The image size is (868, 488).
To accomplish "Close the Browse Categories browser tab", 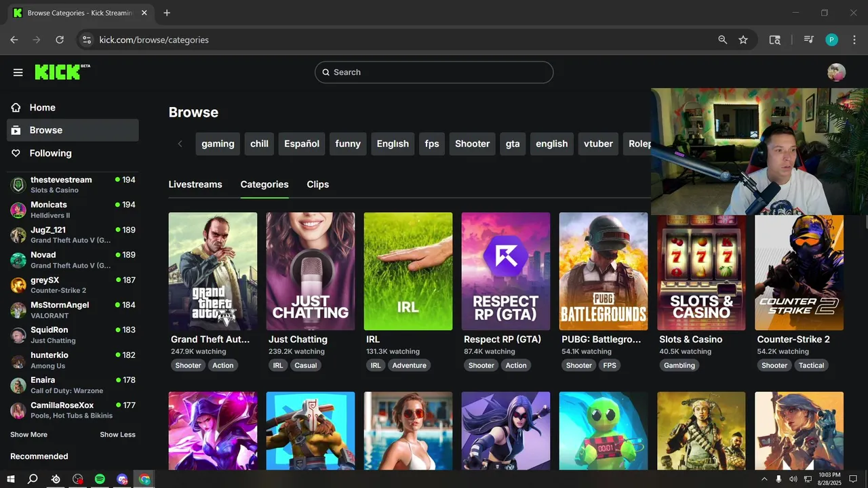I will tap(144, 13).
